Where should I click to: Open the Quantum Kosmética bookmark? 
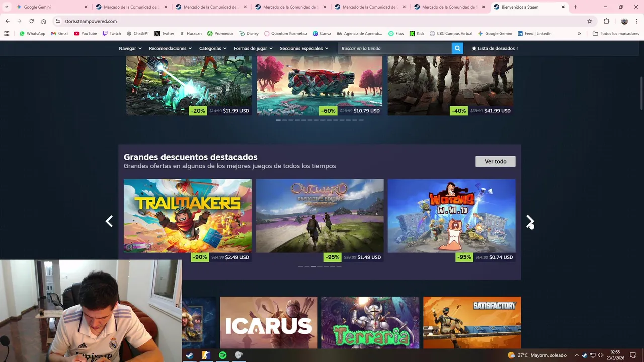(285, 34)
